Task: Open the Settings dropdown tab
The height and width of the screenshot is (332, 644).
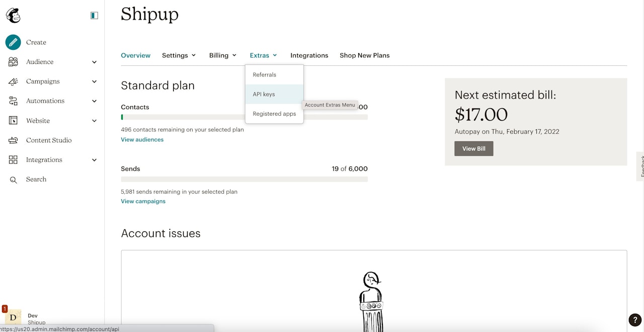Action: pos(179,55)
